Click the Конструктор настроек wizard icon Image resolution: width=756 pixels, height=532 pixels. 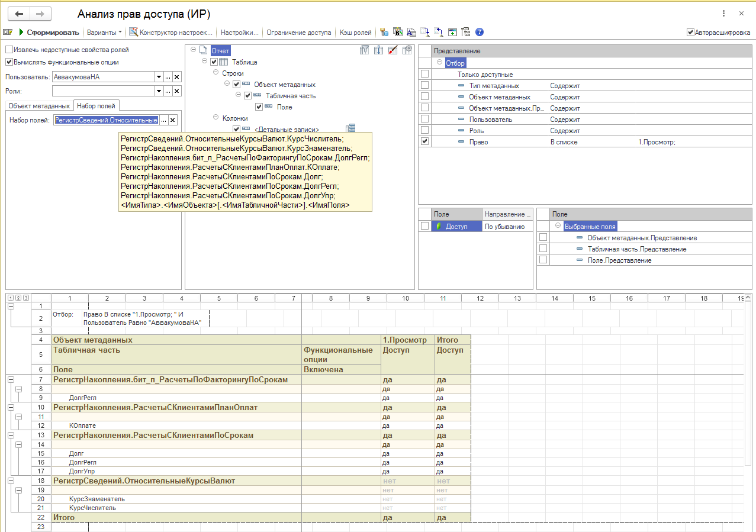pyautogui.click(x=134, y=33)
